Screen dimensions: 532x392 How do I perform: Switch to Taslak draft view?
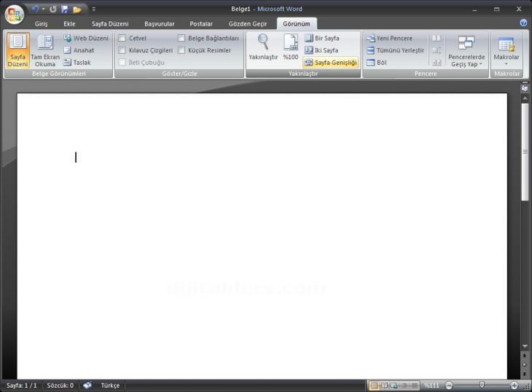77,63
